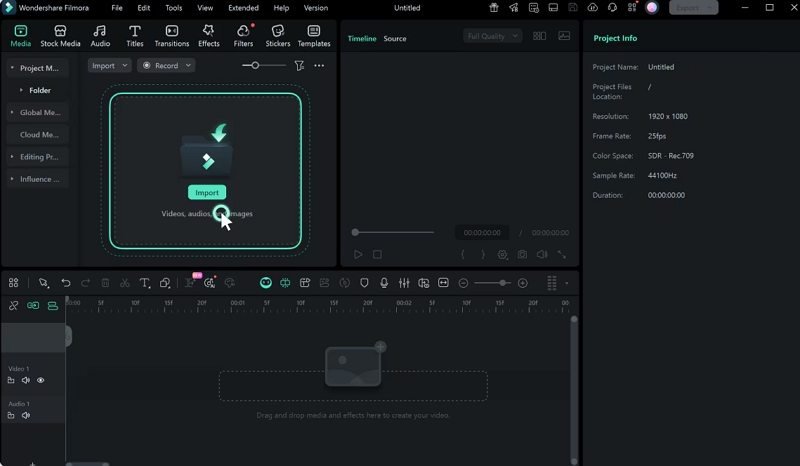Switch to the Source preview tab
This screenshot has width=800, height=466.
[x=395, y=38]
